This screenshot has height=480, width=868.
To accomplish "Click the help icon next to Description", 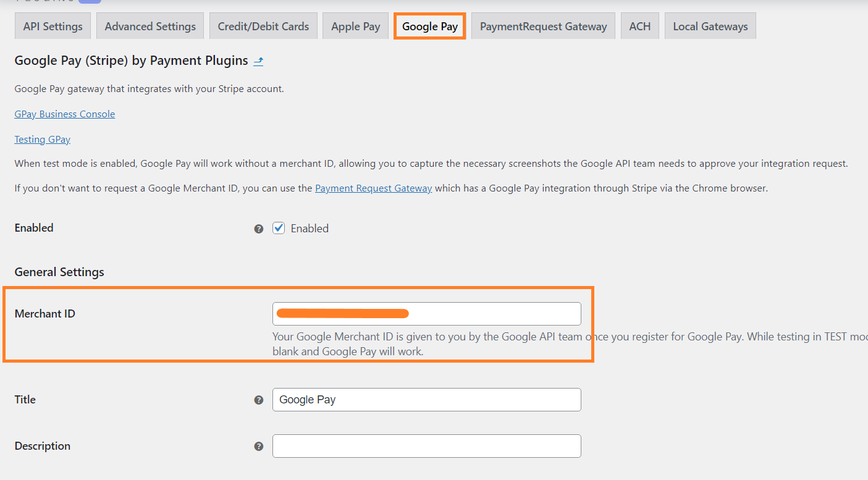I will point(259,447).
